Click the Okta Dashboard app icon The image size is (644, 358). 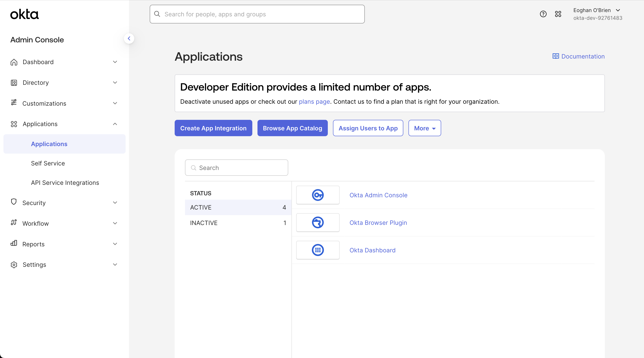318,250
